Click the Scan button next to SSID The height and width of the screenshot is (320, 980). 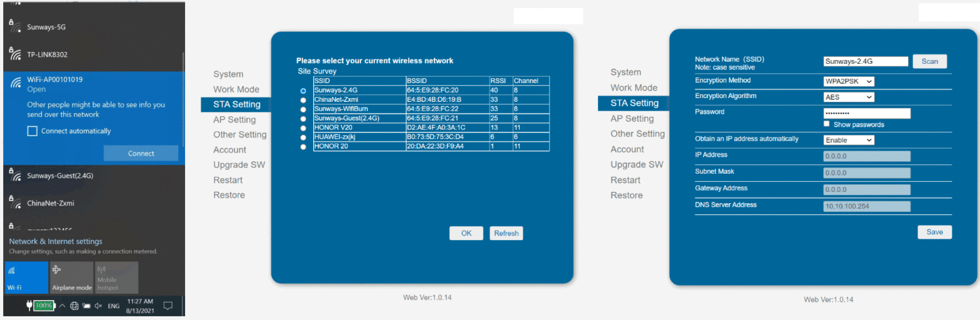(x=930, y=61)
